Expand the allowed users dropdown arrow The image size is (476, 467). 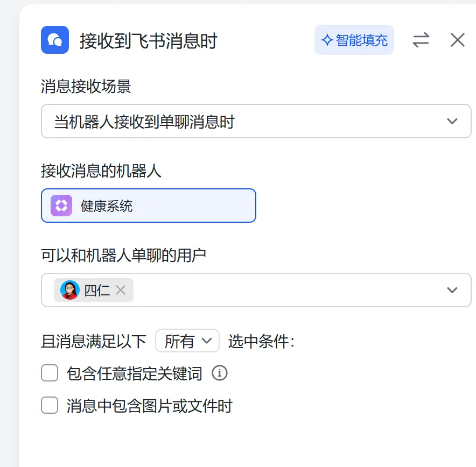(452, 290)
